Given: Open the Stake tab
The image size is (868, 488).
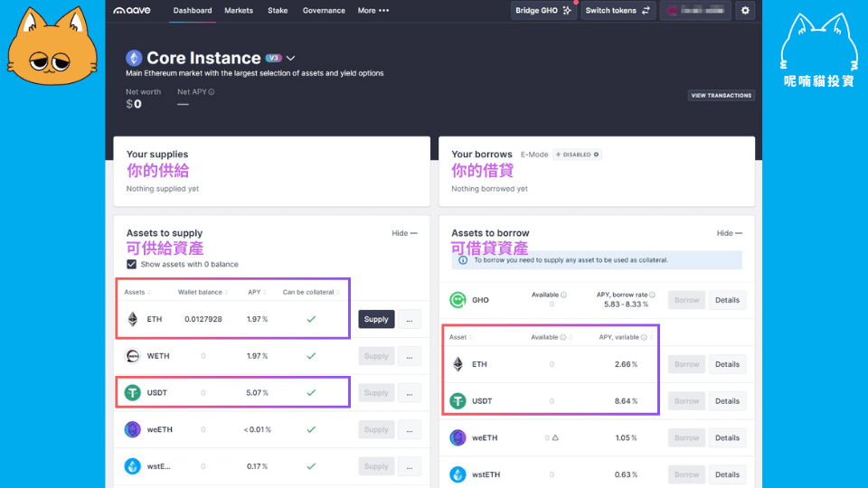Looking at the screenshot, I should [278, 11].
